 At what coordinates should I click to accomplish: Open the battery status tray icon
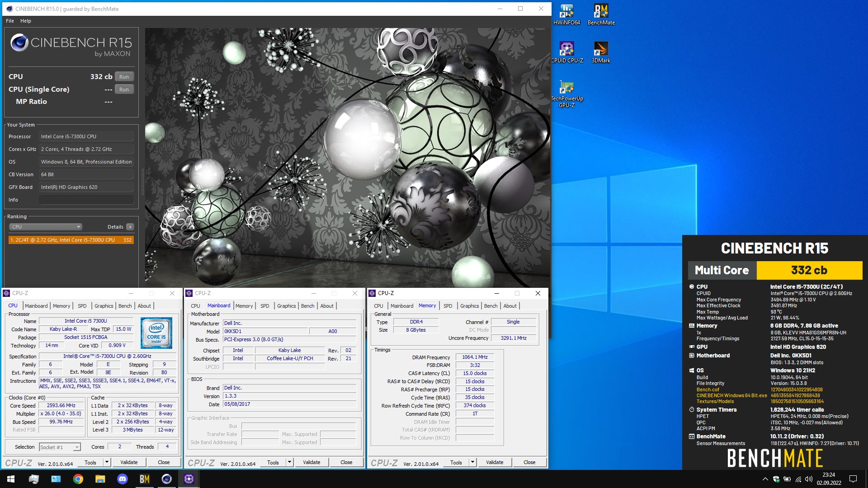pyautogui.click(x=787, y=479)
